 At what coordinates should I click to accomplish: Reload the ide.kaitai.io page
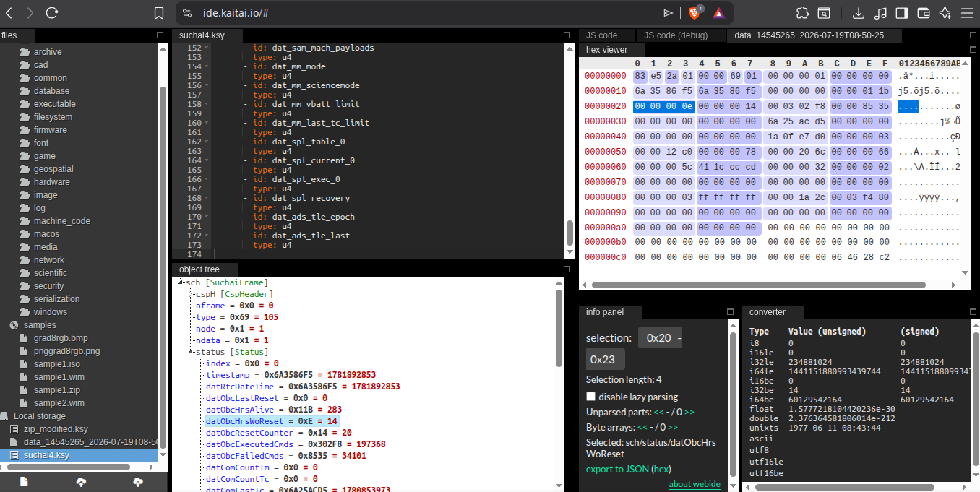(51, 13)
